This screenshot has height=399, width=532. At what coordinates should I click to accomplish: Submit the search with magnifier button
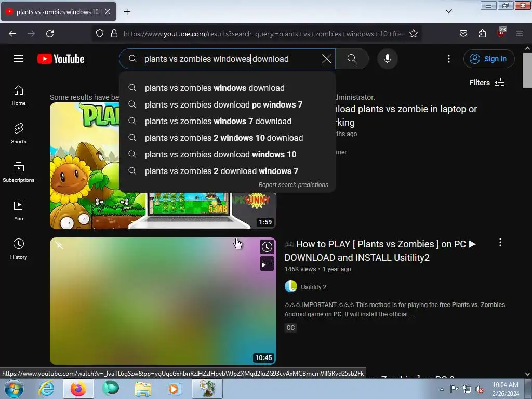352,59
